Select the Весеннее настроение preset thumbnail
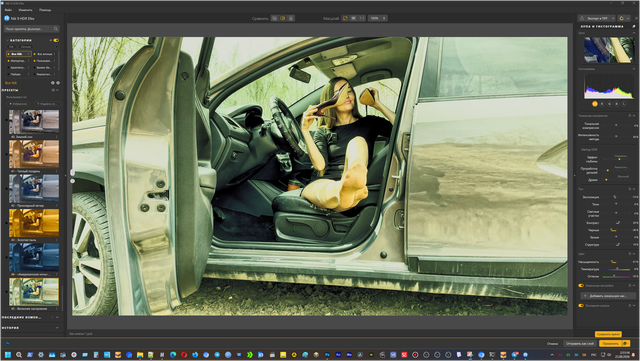 pos(34,292)
